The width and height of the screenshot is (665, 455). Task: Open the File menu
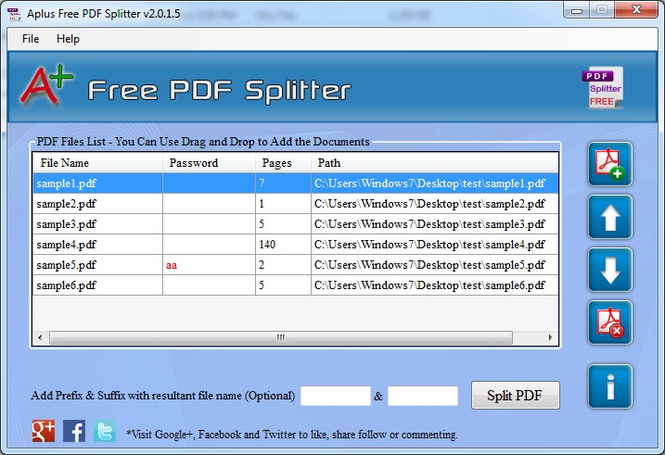pos(31,39)
